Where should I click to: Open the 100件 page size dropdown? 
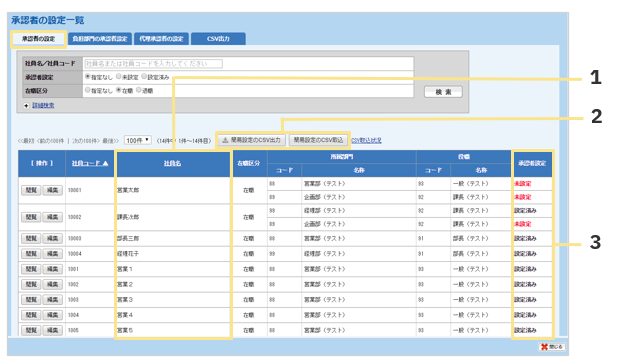tap(138, 140)
